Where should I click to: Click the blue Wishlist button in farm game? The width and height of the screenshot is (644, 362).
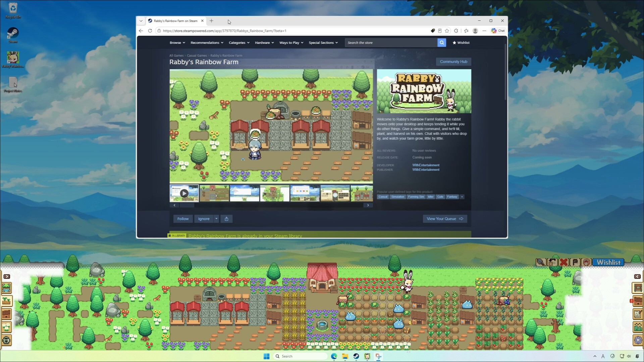pos(608,262)
